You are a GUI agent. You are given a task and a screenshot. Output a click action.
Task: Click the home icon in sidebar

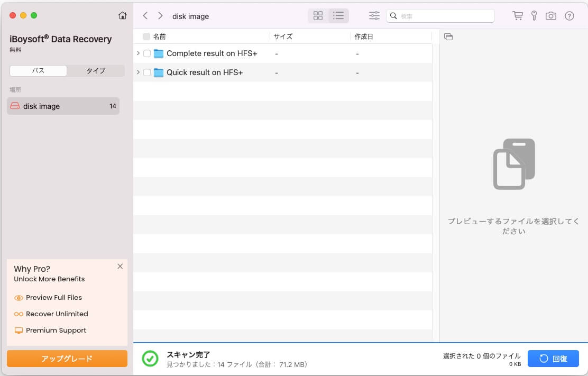(123, 16)
